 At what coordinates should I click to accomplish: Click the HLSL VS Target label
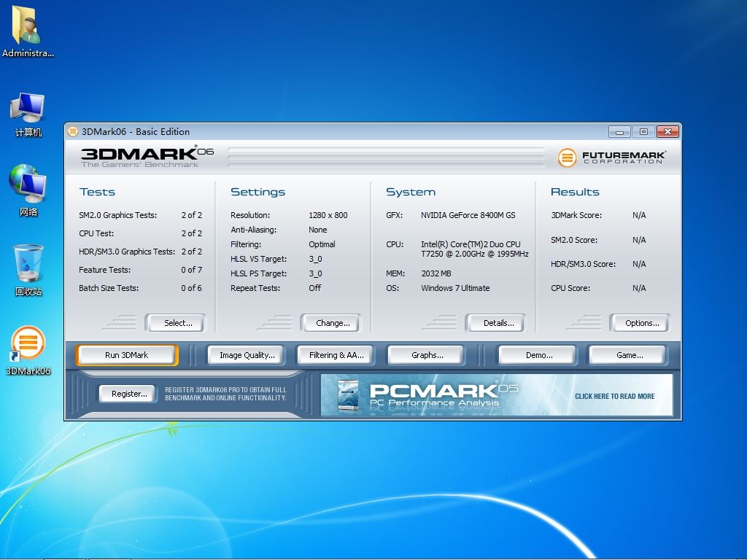[259, 259]
